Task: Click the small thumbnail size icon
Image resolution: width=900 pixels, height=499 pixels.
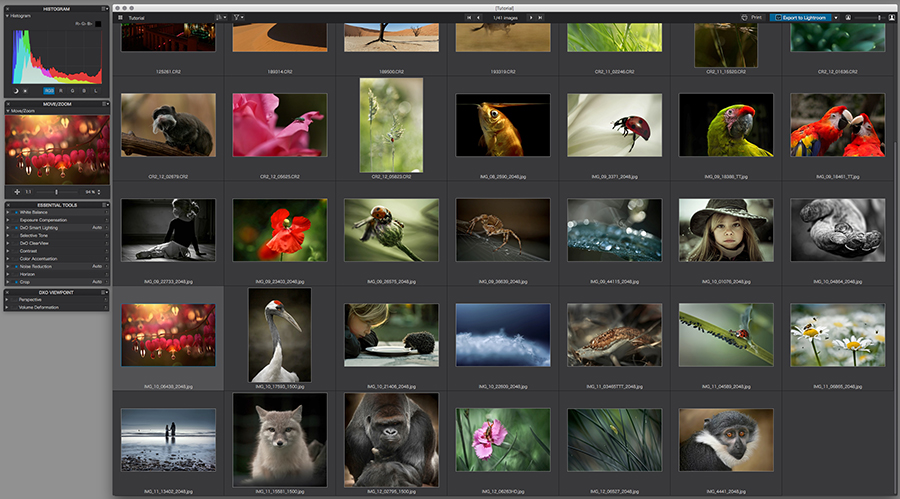Action: click(x=848, y=18)
